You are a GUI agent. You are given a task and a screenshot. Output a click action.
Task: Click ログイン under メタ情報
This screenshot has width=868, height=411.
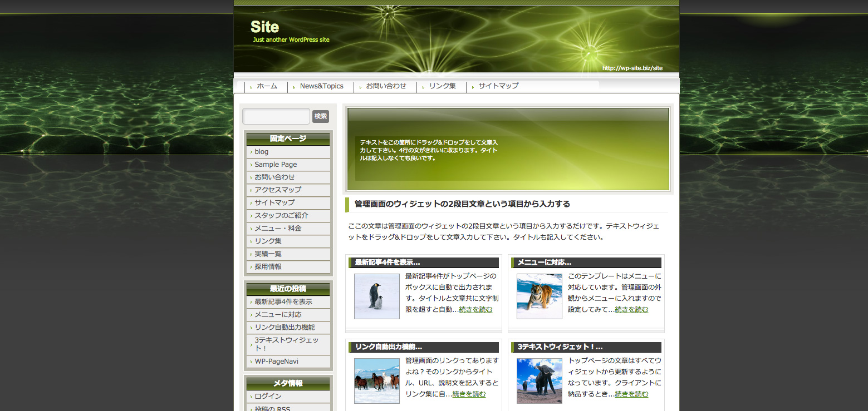click(x=288, y=397)
